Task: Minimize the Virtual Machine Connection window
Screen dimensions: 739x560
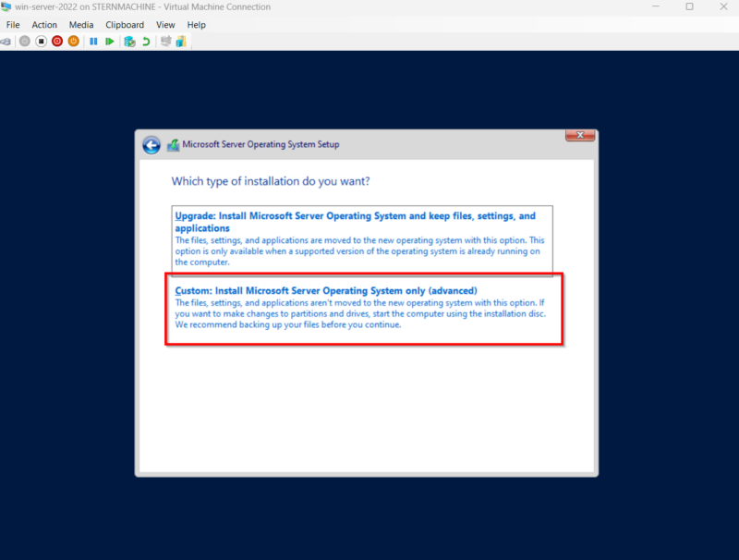Action: [x=656, y=6]
